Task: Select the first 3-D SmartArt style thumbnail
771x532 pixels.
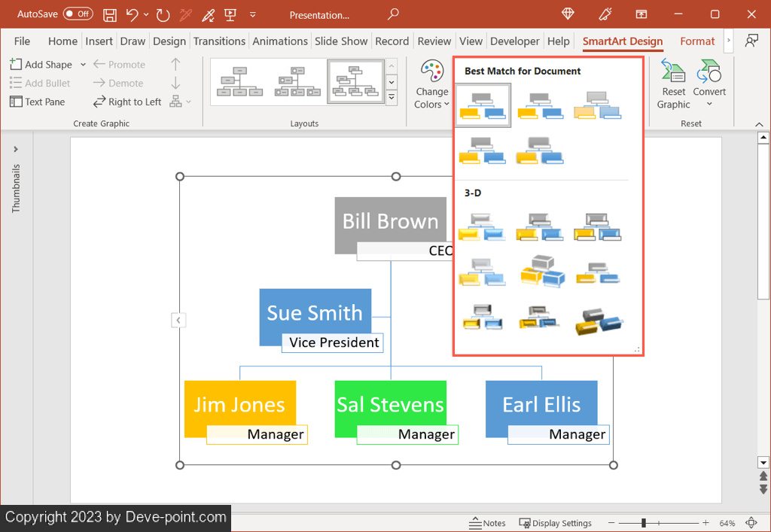Action: [483, 226]
